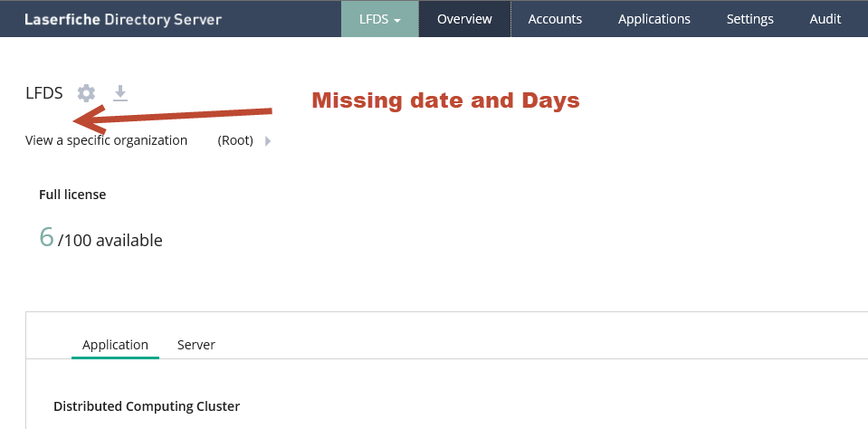Click the LFDS page title
Image resolution: width=868 pixels, height=429 pixels.
(44, 92)
